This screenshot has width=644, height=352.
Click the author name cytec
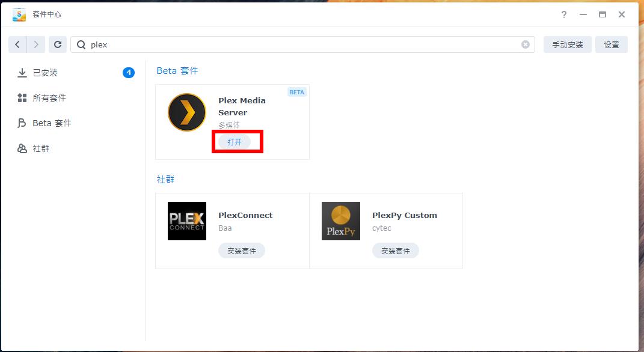click(382, 228)
